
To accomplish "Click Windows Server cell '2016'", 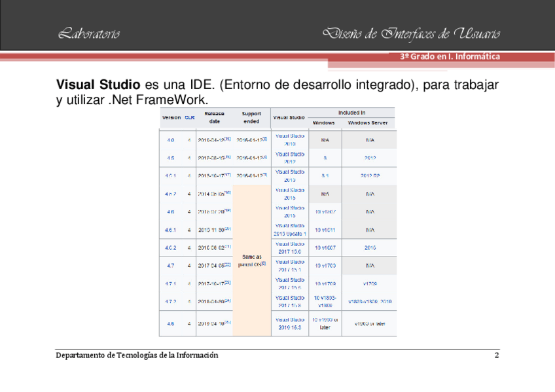I will 370,248.
